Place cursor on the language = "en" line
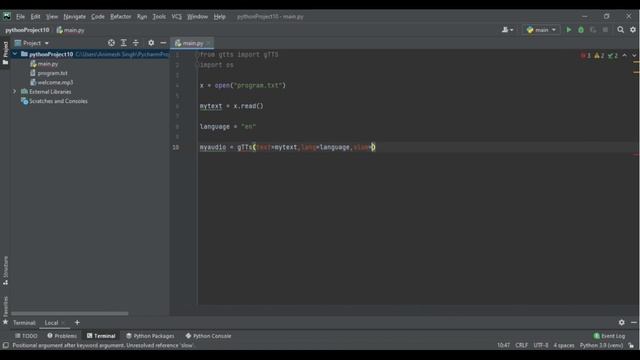 tap(228, 127)
